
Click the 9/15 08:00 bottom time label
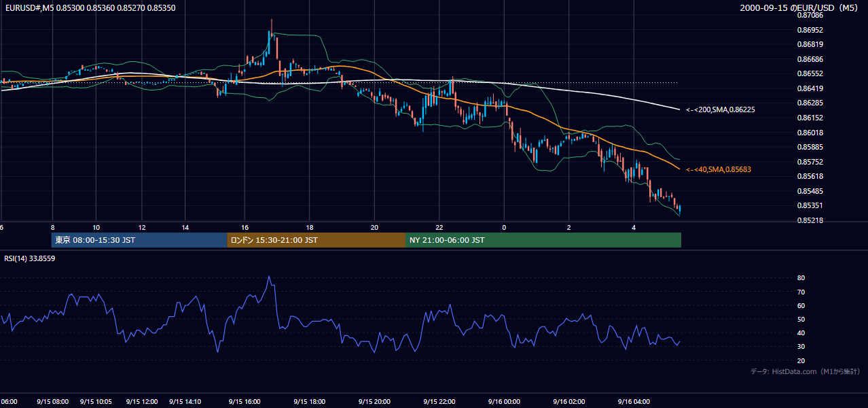(52, 402)
